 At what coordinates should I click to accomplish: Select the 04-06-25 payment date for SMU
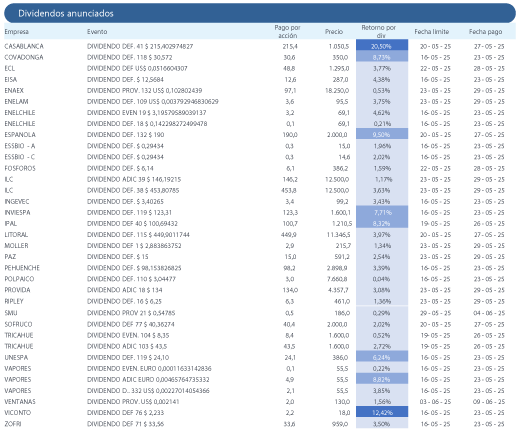[x=489, y=313]
